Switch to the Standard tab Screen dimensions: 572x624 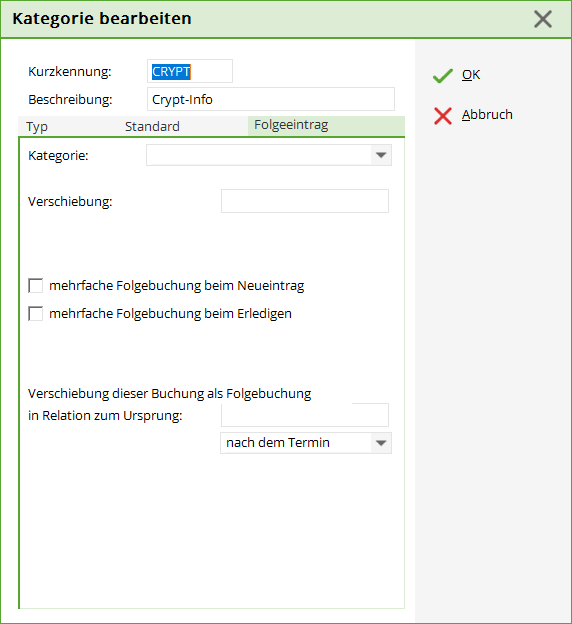(152, 127)
